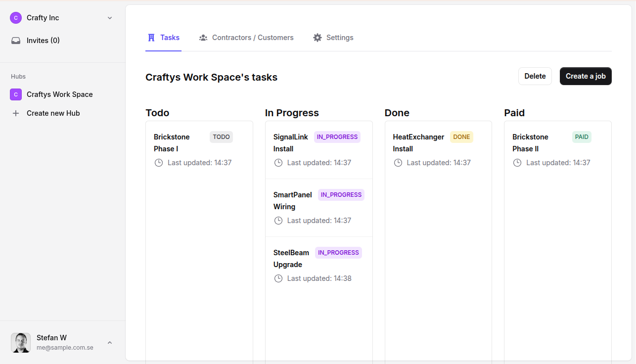Click Stefan W's profile avatar
Screen dimensions: 636x364
pos(20,342)
